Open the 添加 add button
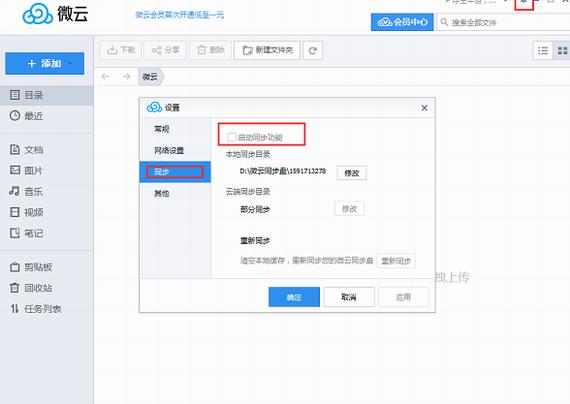Screen dimensions: 570x404 (x=45, y=64)
